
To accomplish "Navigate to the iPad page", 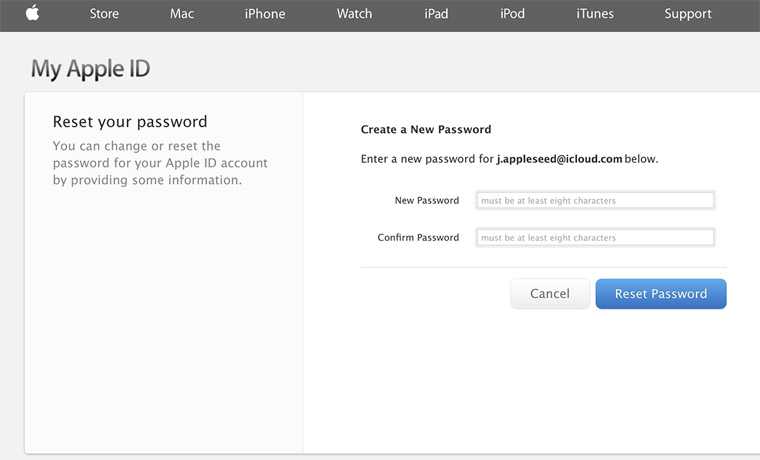I will point(436,14).
